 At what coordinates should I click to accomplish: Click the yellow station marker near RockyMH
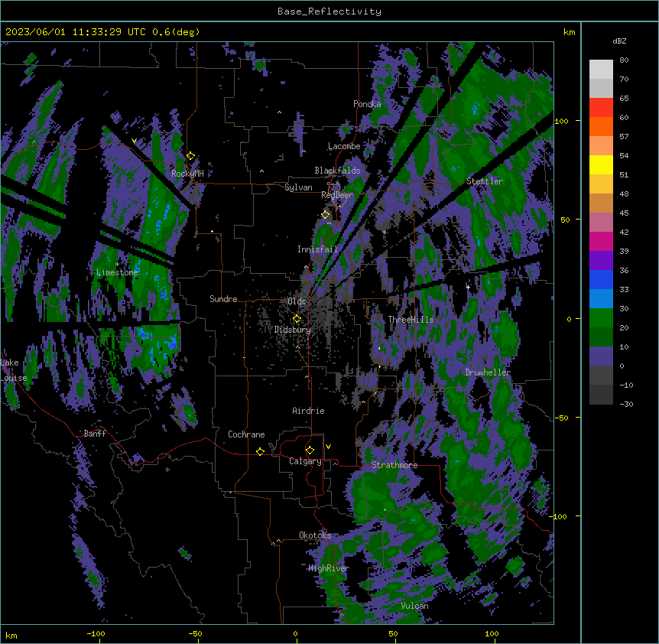191,156
